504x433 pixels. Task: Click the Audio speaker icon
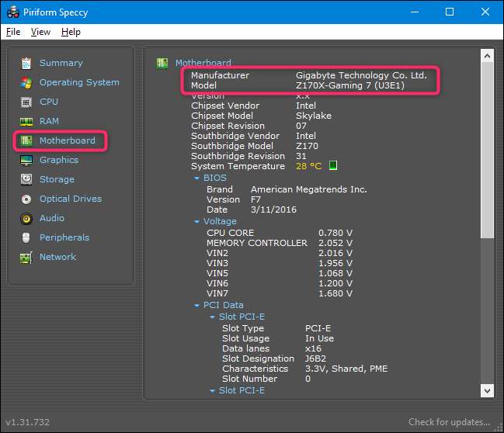(26, 218)
